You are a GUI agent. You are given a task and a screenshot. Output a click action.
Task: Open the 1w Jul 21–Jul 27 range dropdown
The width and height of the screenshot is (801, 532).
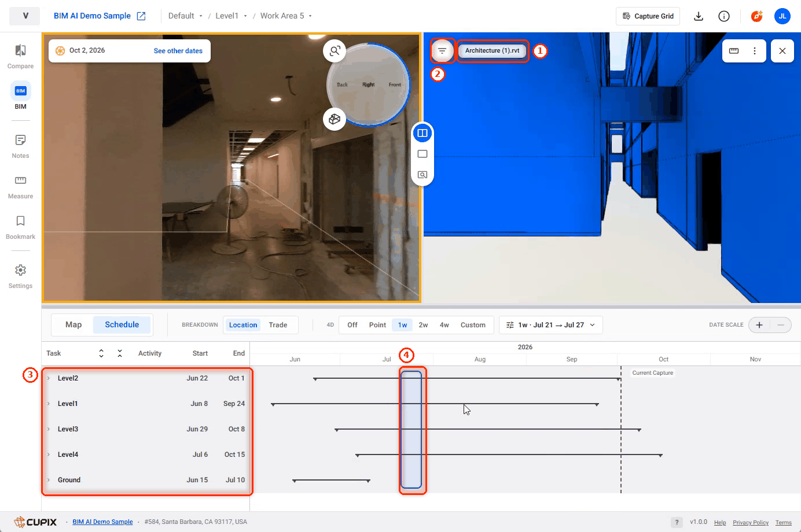(x=551, y=325)
